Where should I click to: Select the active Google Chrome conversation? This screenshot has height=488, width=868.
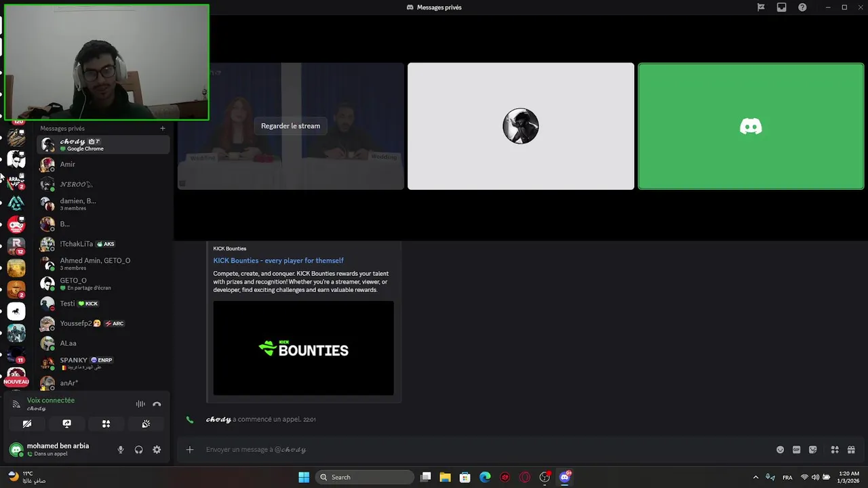(103, 144)
